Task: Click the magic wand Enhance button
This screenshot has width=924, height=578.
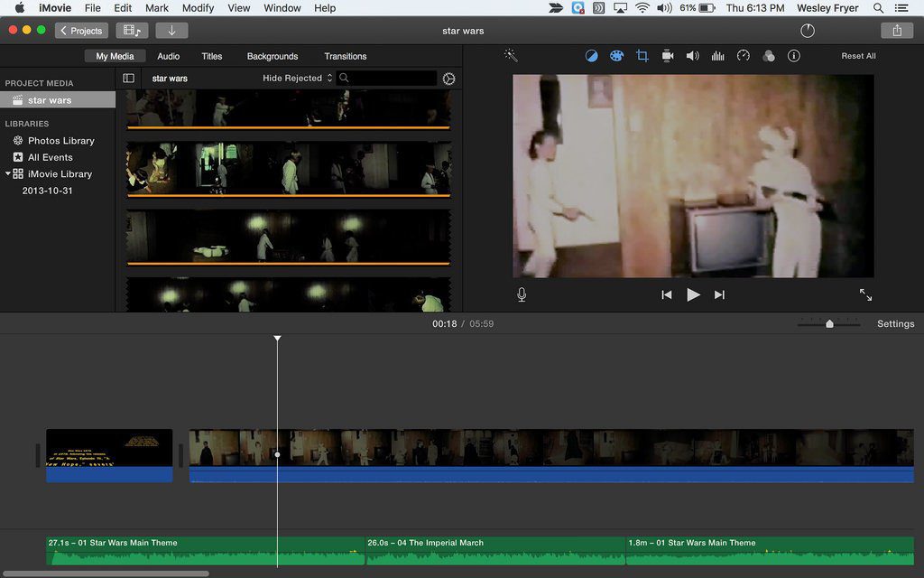Action: click(x=511, y=55)
